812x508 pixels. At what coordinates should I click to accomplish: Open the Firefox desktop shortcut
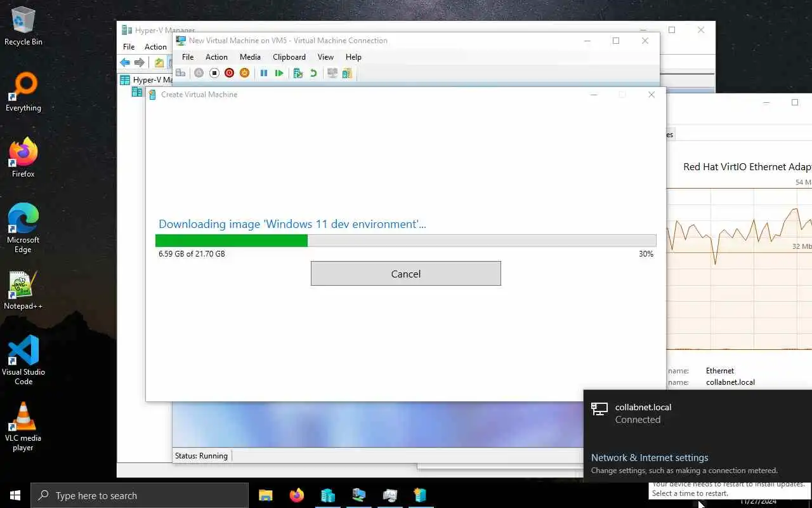click(x=23, y=158)
